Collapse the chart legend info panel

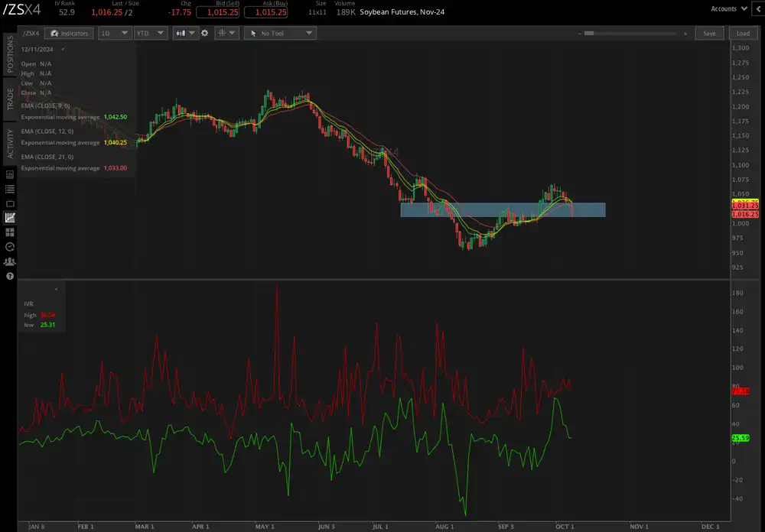[x=63, y=49]
